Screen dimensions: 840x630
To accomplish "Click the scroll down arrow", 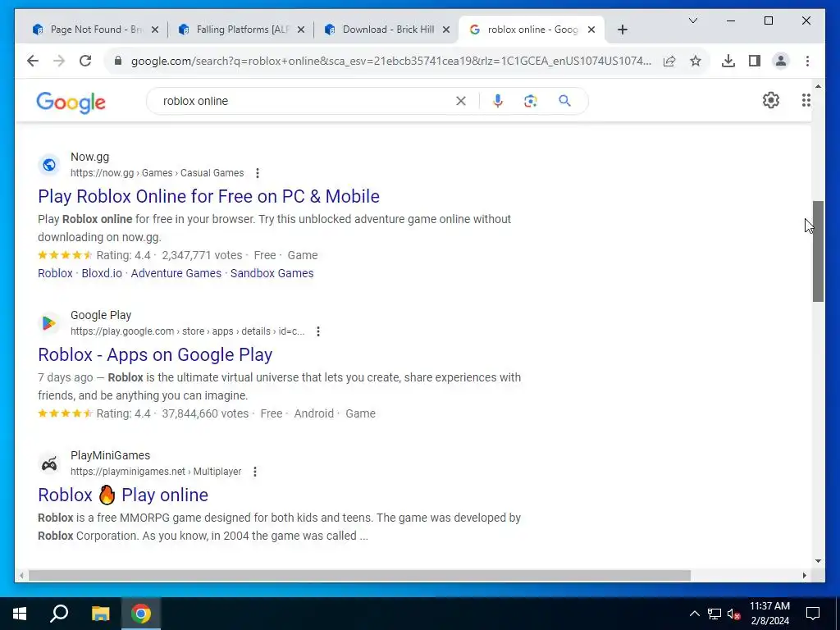I will [x=818, y=561].
